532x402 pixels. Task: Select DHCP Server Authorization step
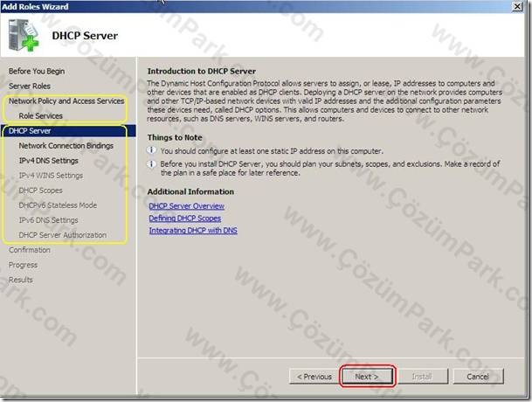(x=63, y=235)
